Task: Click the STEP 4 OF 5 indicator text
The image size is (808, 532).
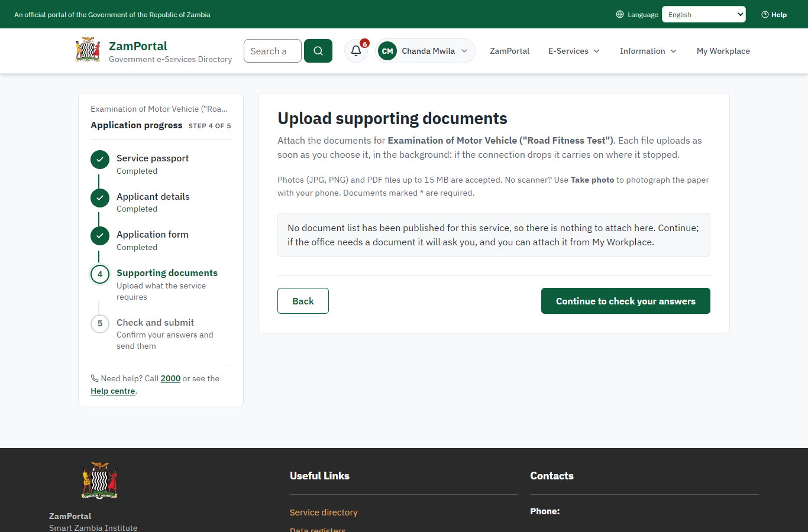Action: point(209,126)
